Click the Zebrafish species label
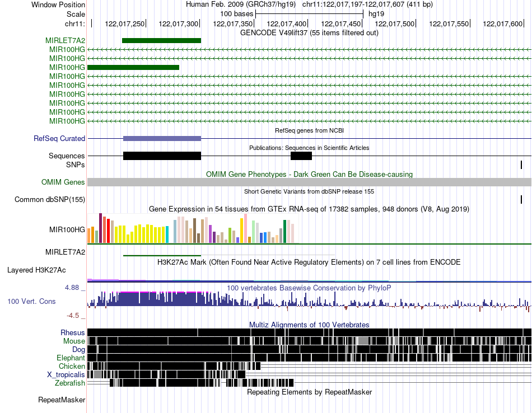Viewport: 532px width, 413px height. 70,383
